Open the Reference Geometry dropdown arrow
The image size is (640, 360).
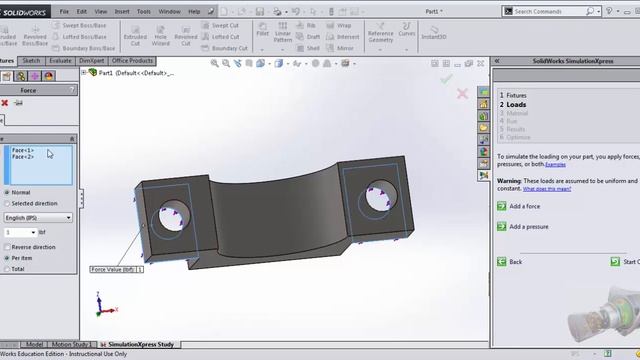click(x=380, y=50)
